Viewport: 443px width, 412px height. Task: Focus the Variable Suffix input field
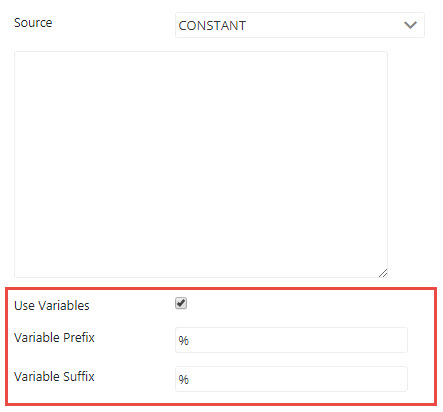point(291,379)
